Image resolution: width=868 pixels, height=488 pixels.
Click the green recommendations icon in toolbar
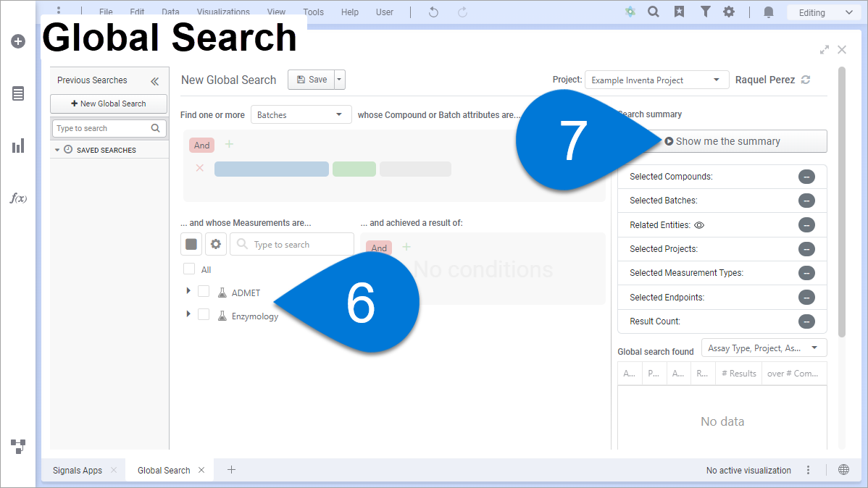(630, 12)
